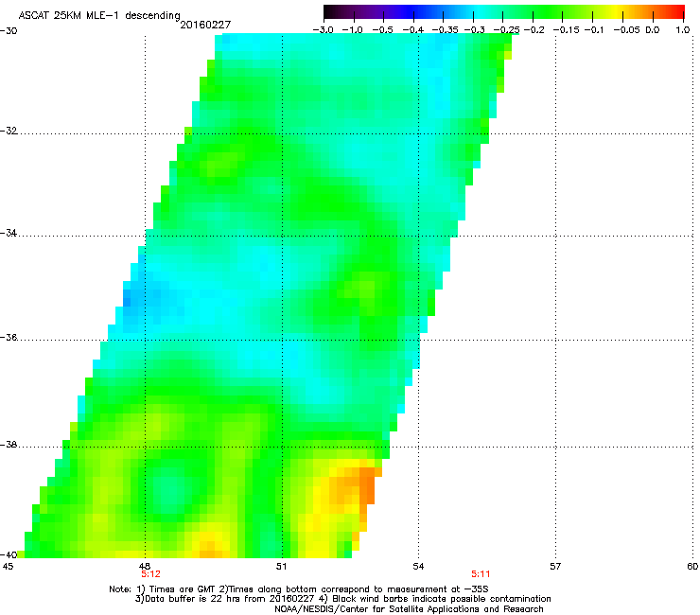The height and width of the screenshot is (615, 700).
Task: Click the black end of the color scale bar
Action: 329,11
